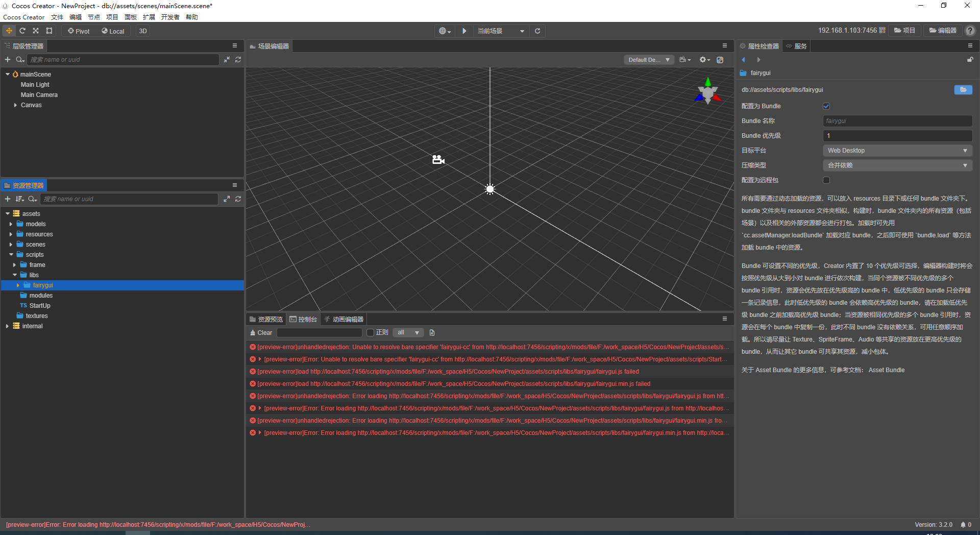
Task: Open scene editor panel menu
Action: click(x=725, y=46)
